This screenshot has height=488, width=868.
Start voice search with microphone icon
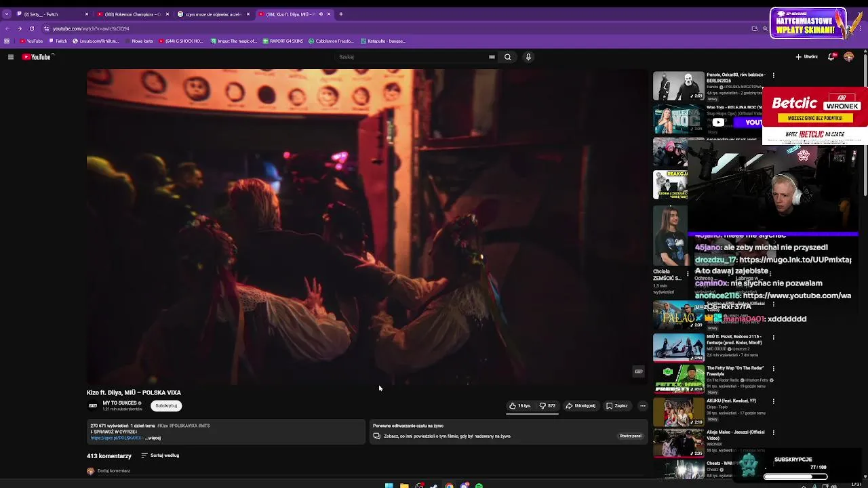528,57
